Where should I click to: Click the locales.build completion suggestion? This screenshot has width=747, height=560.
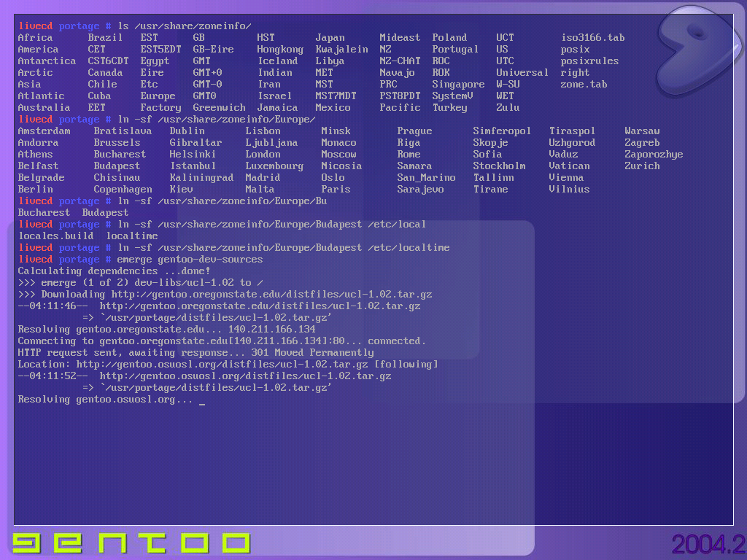point(55,236)
